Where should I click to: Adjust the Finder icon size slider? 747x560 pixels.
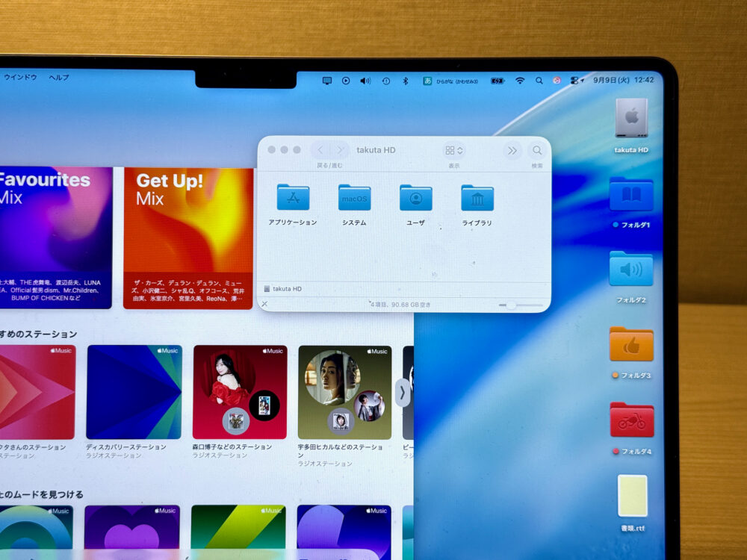[520, 305]
